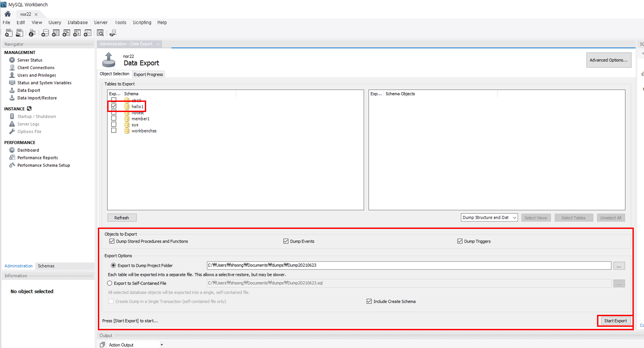Open the Home screen tab icon
Image resolution: width=644 pixels, height=348 pixels.
pos(8,14)
